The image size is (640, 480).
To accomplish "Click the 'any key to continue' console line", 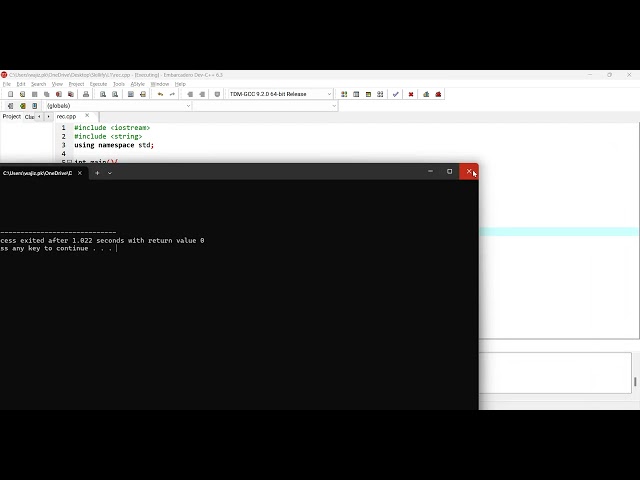I will pos(58,249).
